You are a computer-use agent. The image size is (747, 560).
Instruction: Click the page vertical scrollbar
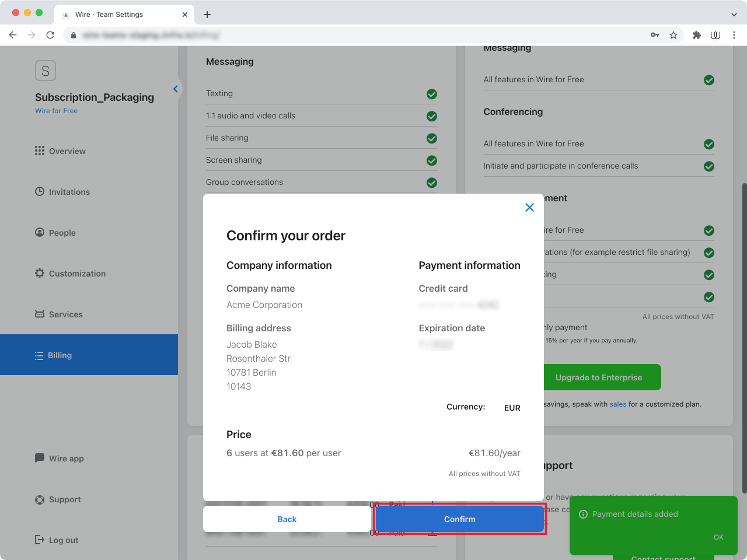coord(744,338)
